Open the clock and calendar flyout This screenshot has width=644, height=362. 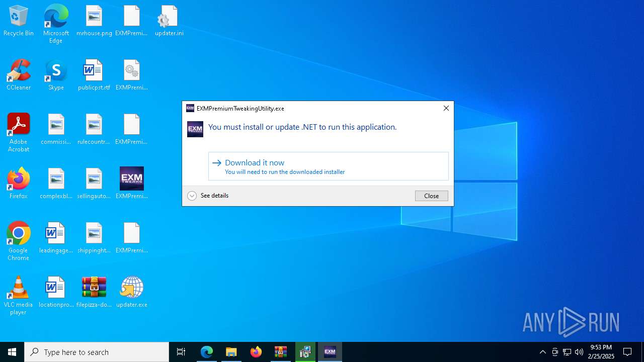coord(601,352)
